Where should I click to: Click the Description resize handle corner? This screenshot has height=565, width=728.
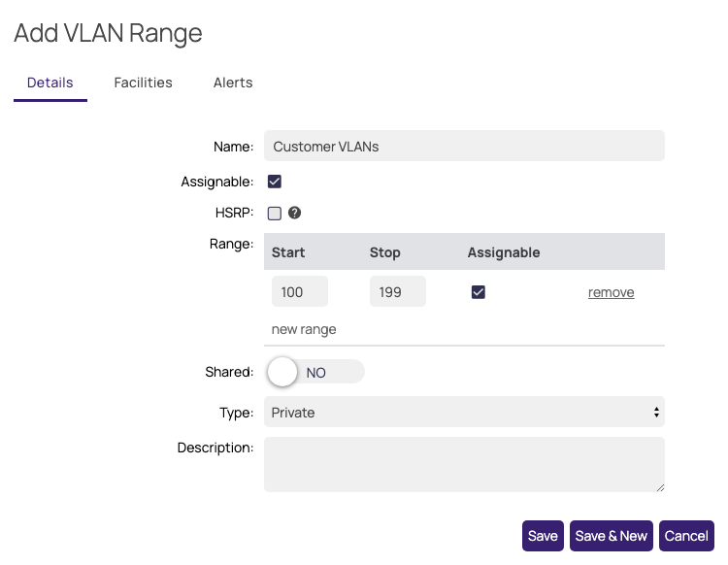click(x=660, y=487)
